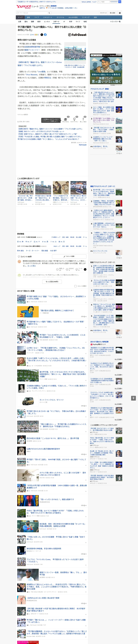Open 「パンツを脱がせて…」 recommended article thumbnail
Screen dimensions: 138x644
point(61,188)
